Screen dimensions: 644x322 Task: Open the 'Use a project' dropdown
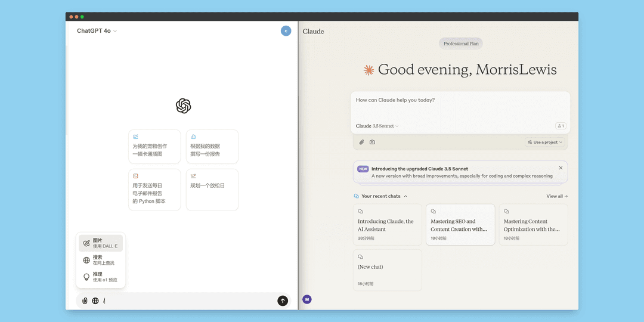544,142
